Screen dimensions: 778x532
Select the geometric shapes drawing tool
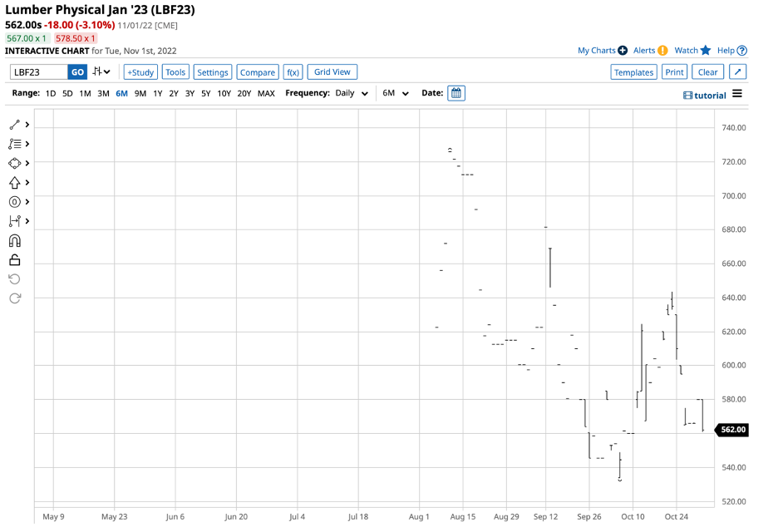pos(14,164)
